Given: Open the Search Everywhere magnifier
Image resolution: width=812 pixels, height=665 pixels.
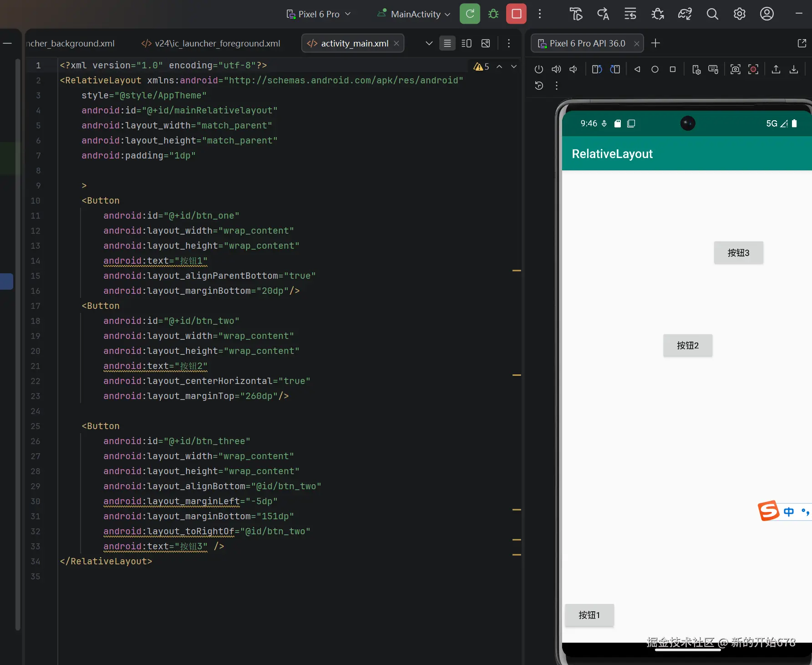Looking at the screenshot, I should click(712, 14).
